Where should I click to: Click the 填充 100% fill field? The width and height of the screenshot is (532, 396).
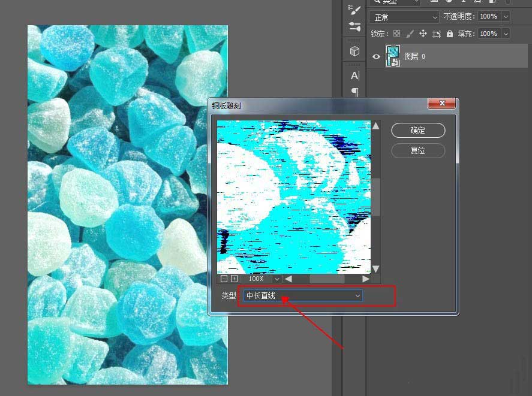(489, 34)
